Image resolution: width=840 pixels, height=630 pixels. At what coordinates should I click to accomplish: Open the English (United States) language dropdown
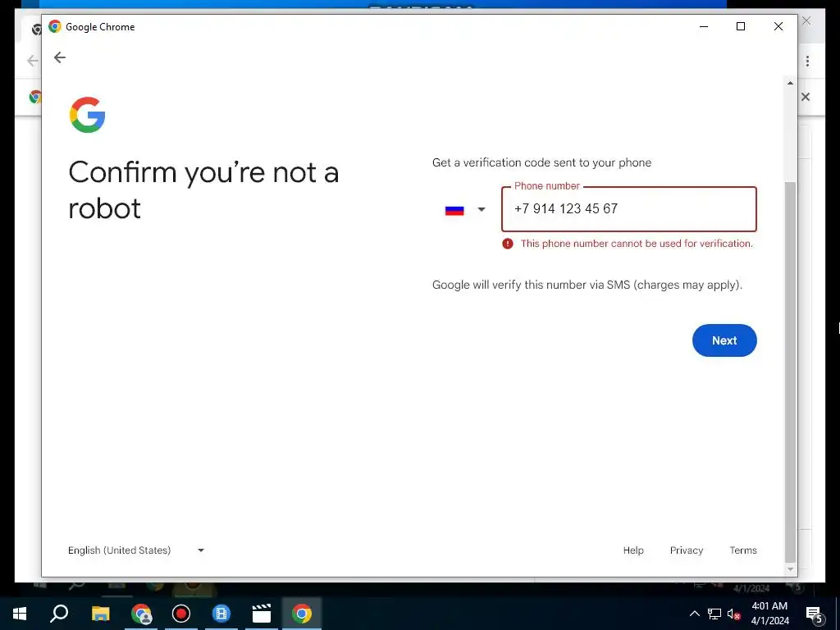[x=136, y=550]
